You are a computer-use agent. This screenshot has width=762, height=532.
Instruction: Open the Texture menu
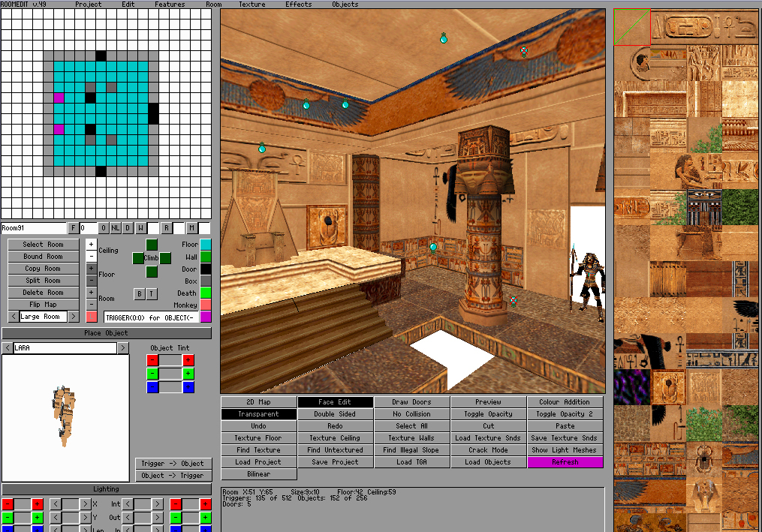tap(251, 5)
